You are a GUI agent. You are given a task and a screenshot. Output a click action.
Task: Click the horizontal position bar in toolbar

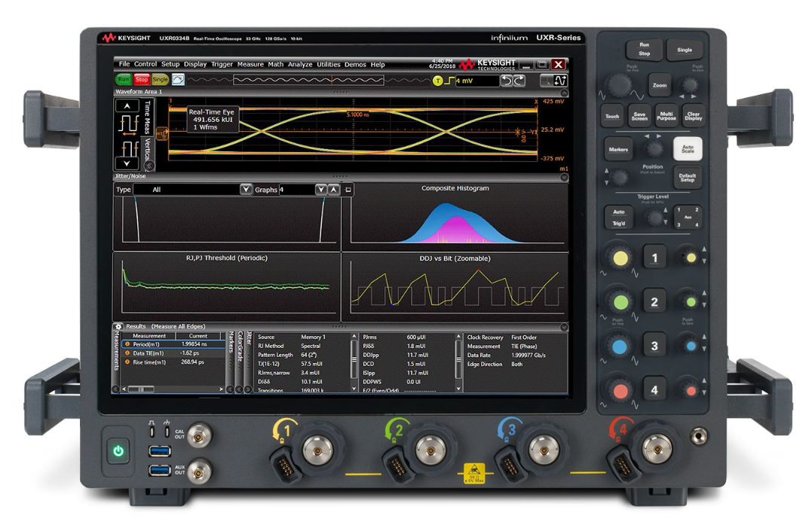308,80
